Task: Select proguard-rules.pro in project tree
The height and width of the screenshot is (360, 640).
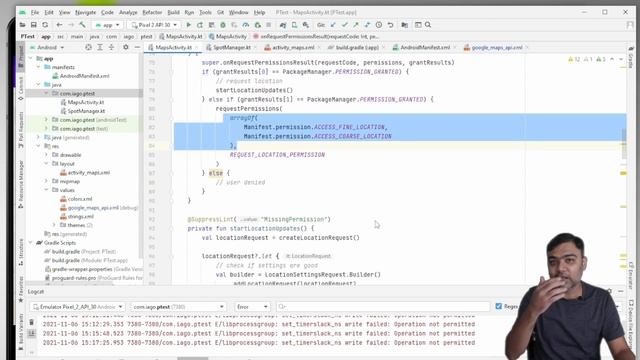Action: pos(93,278)
